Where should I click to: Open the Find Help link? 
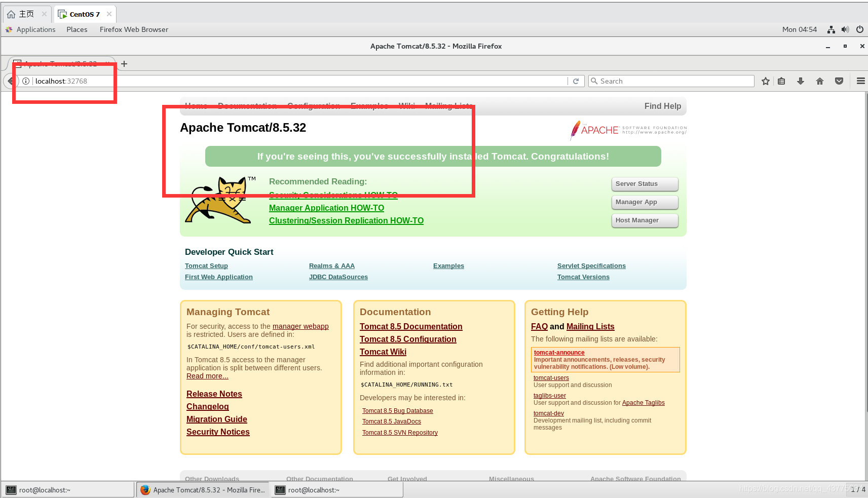click(663, 106)
